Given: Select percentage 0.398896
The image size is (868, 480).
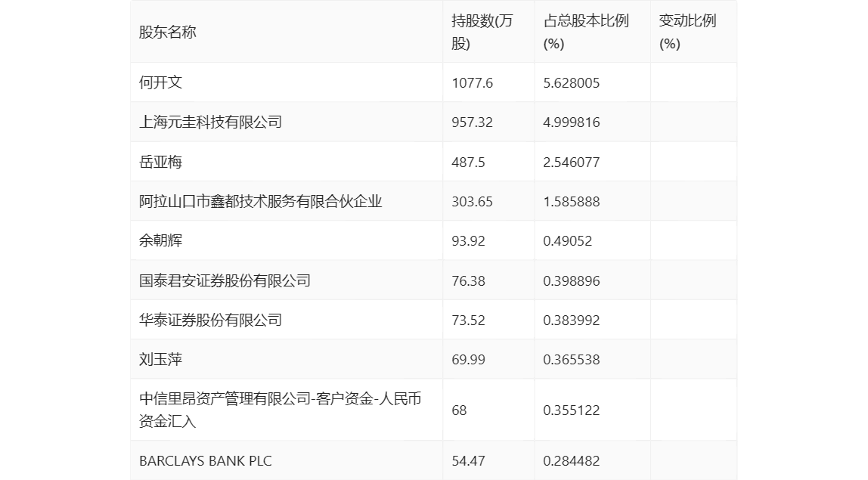Looking at the screenshot, I should pos(572,280).
